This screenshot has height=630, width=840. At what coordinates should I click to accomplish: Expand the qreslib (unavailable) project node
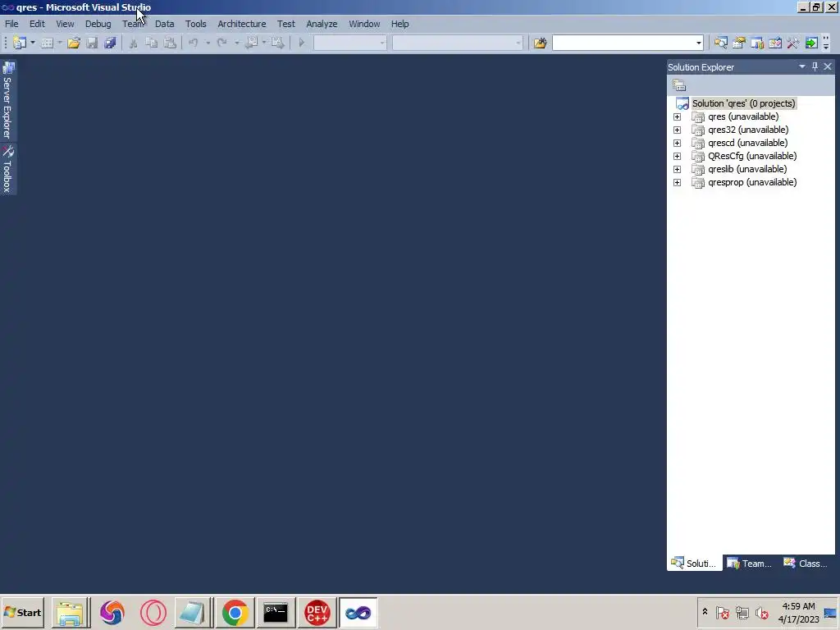[x=677, y=169]
